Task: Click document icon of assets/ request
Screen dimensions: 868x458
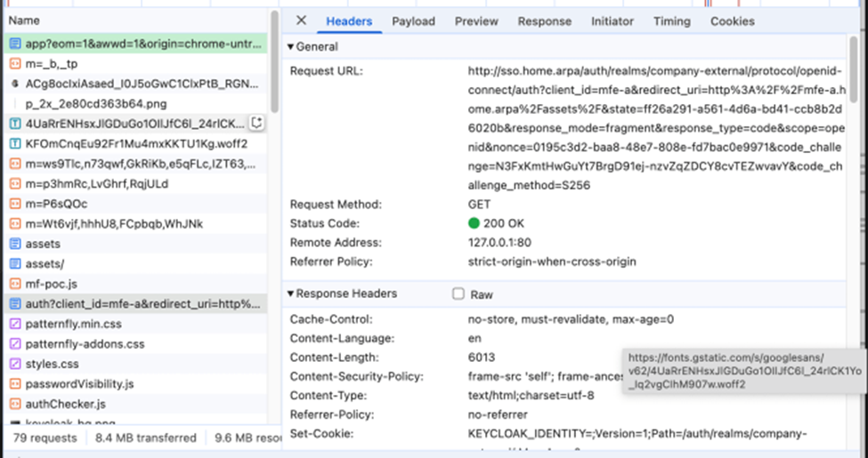Action: (15, 264)
